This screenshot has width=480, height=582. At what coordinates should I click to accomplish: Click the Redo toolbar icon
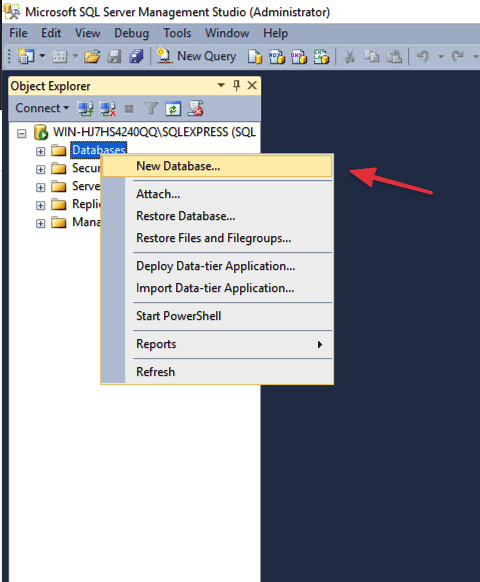[x=457, y=56]
